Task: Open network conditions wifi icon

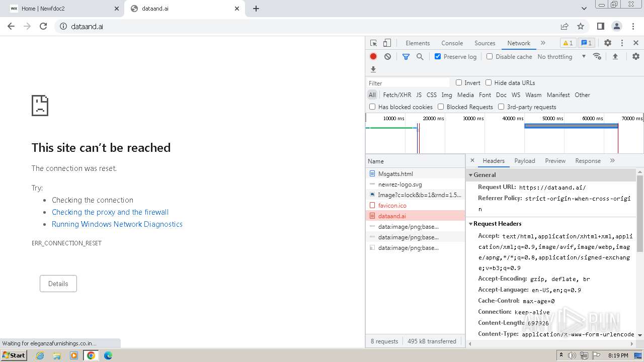Action: coord(597,57)
